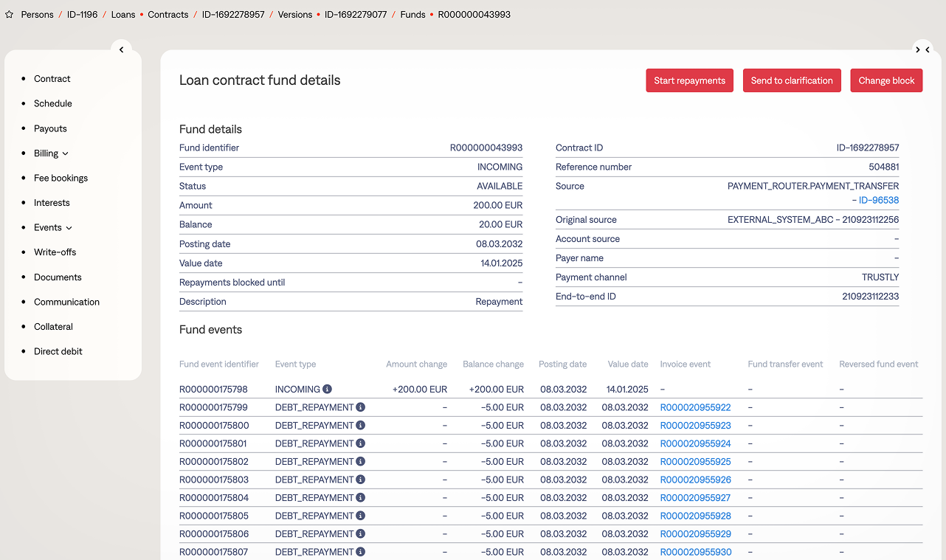Click info icon on event R000000175801 row
Viewport: 946px width, 560px height.
[361, 443]
